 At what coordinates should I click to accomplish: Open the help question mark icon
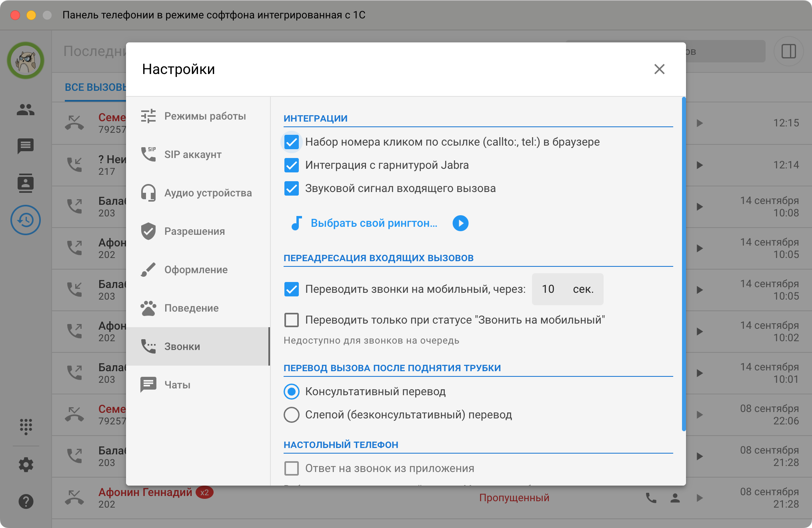click(x=26, y=502)
